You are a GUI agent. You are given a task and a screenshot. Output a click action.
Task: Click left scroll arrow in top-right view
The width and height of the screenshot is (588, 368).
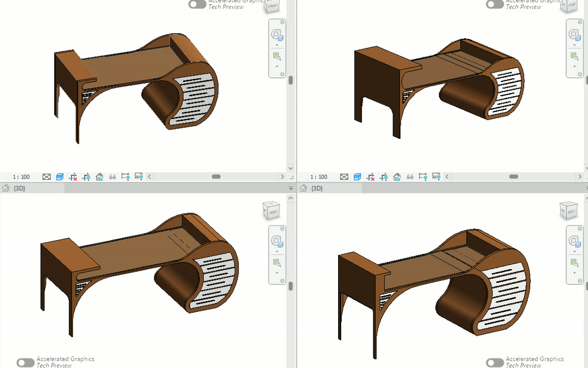(447, 177)
